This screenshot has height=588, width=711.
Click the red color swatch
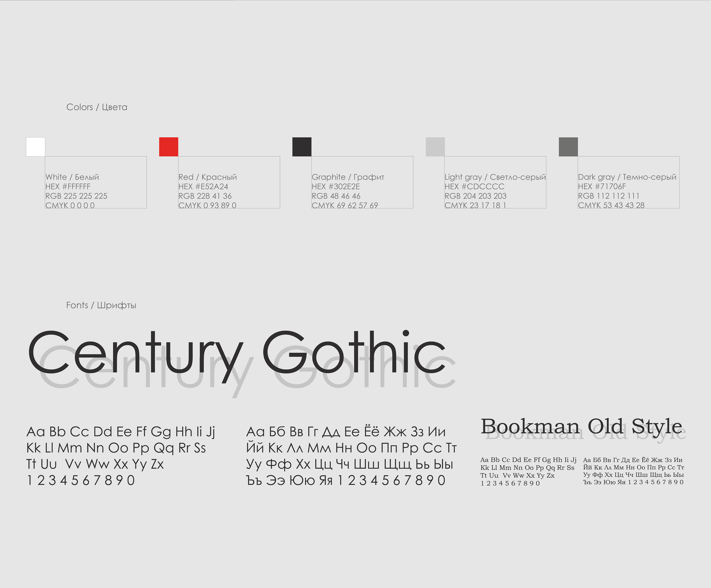[x=169, y=147]
